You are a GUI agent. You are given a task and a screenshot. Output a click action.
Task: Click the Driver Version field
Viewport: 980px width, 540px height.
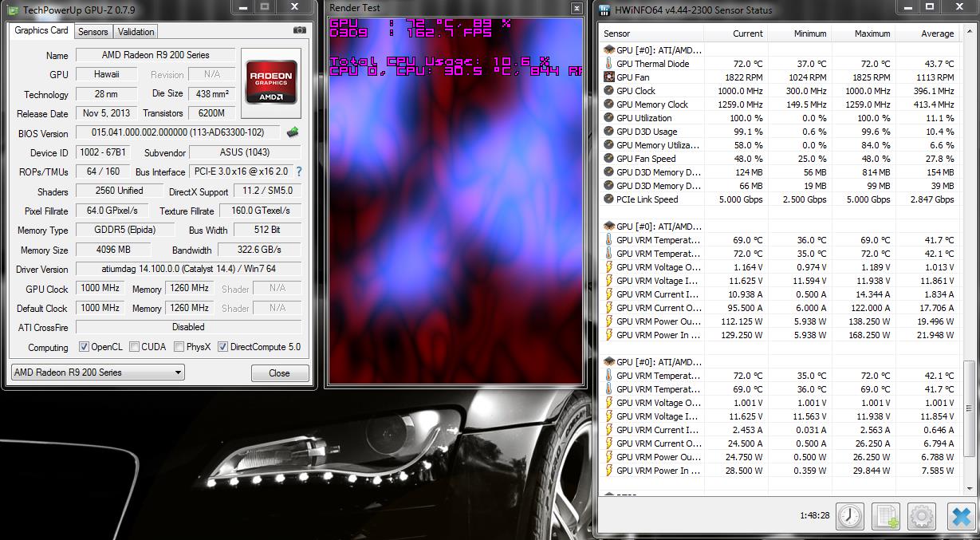189,269
